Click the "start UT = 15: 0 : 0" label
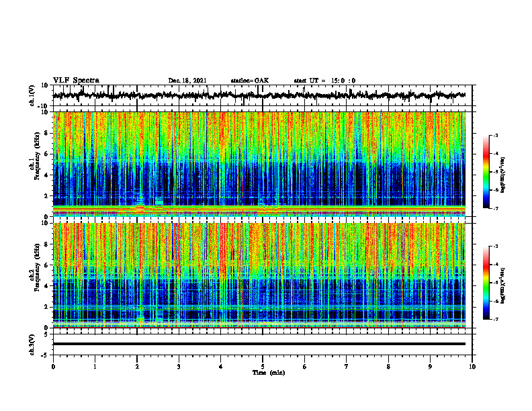Image resolution: width=532 pixels, height=411 pixels. point(324,81)
